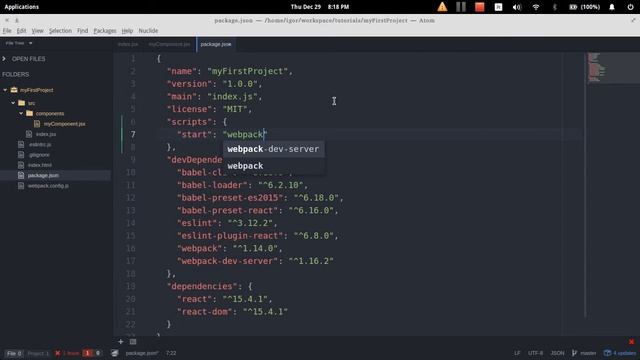The height and width of the screenshot is (360, 640).
Task: Click the battery indicator showing 100%
Action: [584, 7]
